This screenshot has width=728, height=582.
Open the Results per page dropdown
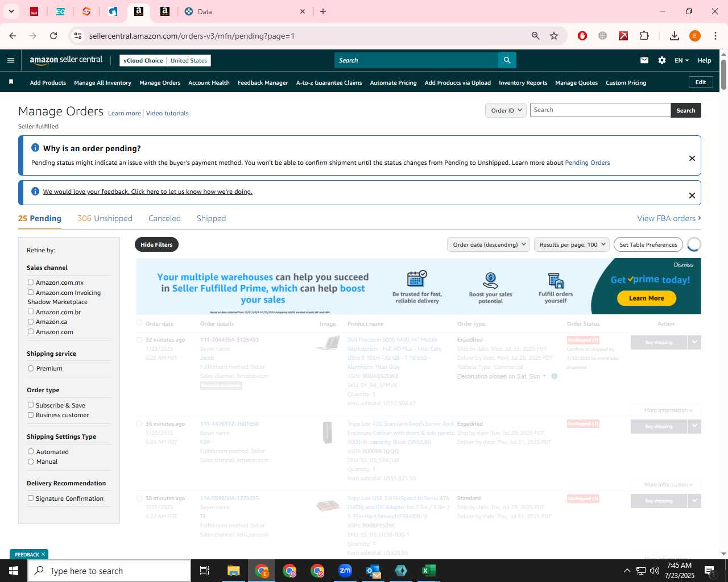[572, 244]
